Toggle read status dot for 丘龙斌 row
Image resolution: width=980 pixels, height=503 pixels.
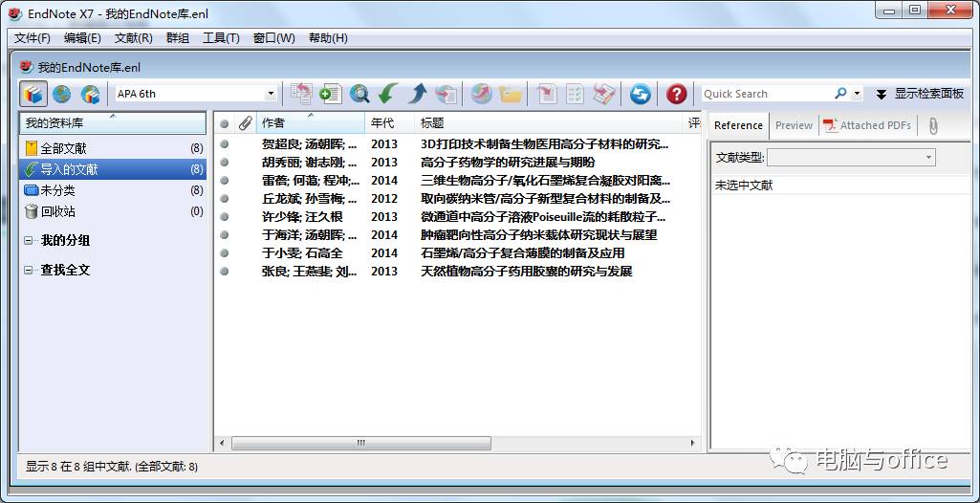click(x=225, y=198)
